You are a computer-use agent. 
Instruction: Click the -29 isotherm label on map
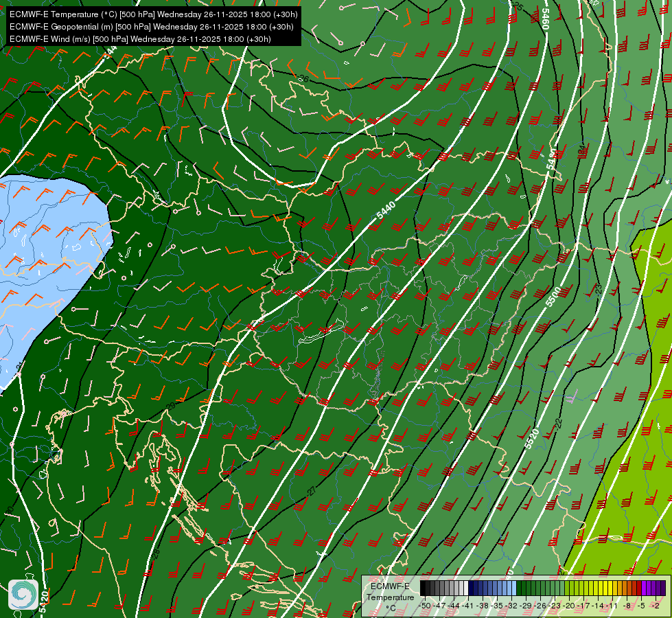pyautogui.click(x=170, y=406)
